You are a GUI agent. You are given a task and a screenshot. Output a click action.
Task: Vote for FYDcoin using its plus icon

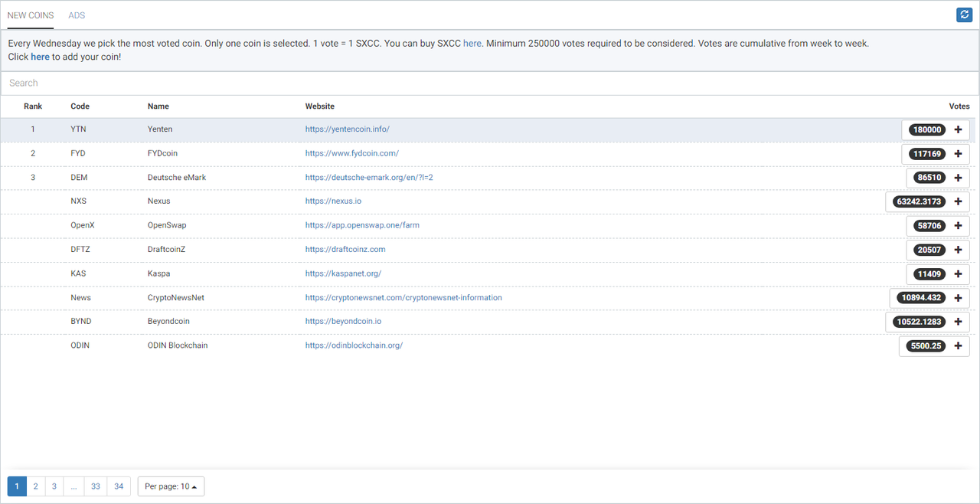pos(958,154)
